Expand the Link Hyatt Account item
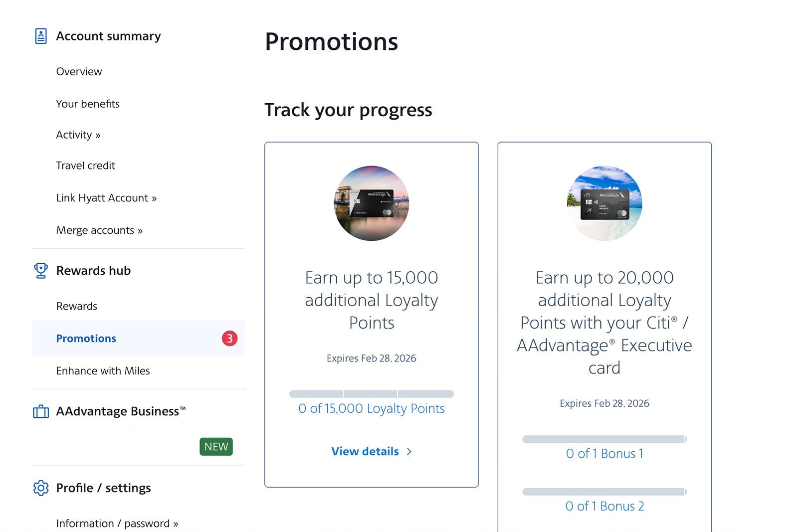 click(106, 197)
